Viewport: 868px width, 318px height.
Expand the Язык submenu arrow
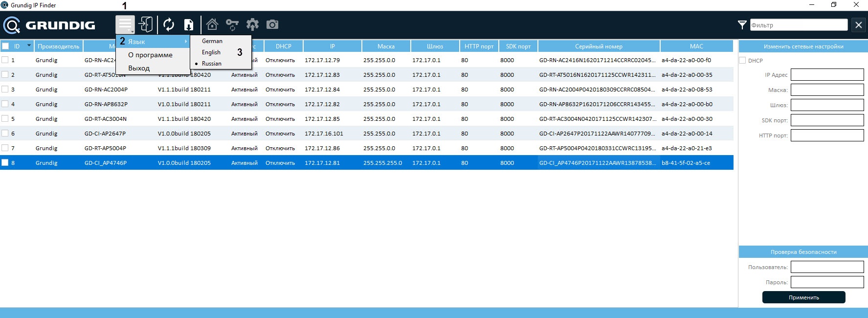tap(186, 42)
